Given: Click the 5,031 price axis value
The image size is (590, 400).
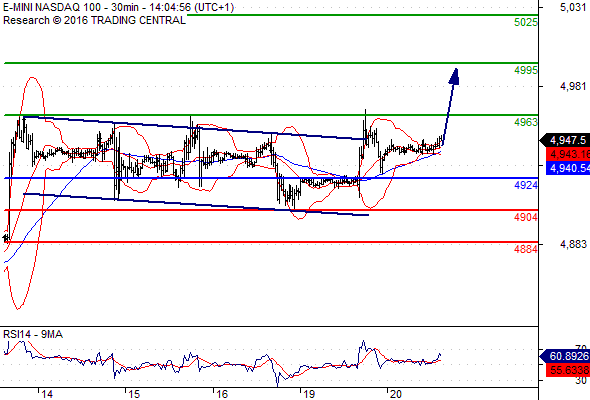Looking at the screenshot, I should click(x=573, y=8).
